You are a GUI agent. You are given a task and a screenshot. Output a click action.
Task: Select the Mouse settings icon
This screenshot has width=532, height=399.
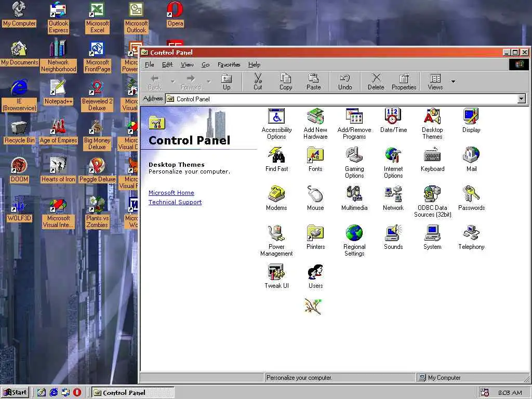pyautogui.click(x=315, y=199)
